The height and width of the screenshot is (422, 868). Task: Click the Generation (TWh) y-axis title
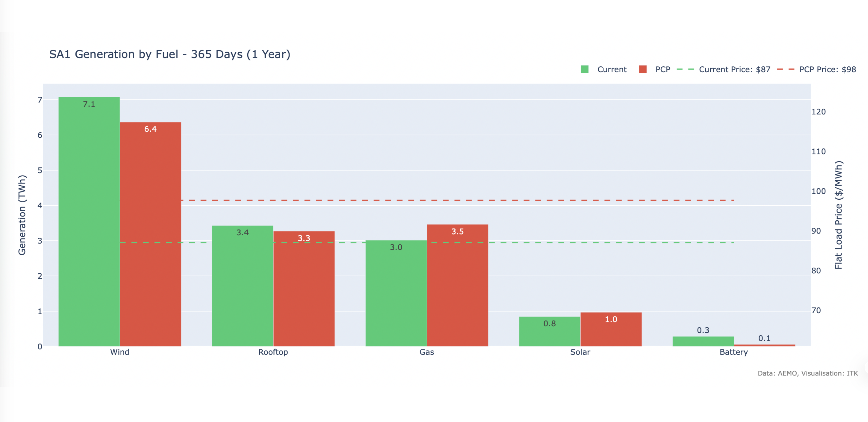tap(22, 215)
